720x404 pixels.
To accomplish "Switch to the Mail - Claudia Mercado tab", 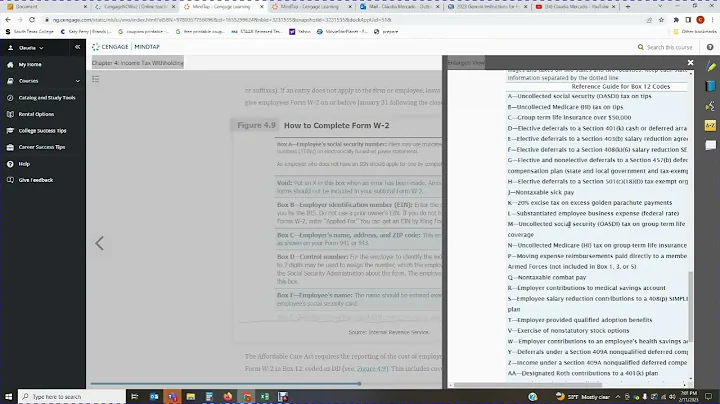I will (399, 7).
